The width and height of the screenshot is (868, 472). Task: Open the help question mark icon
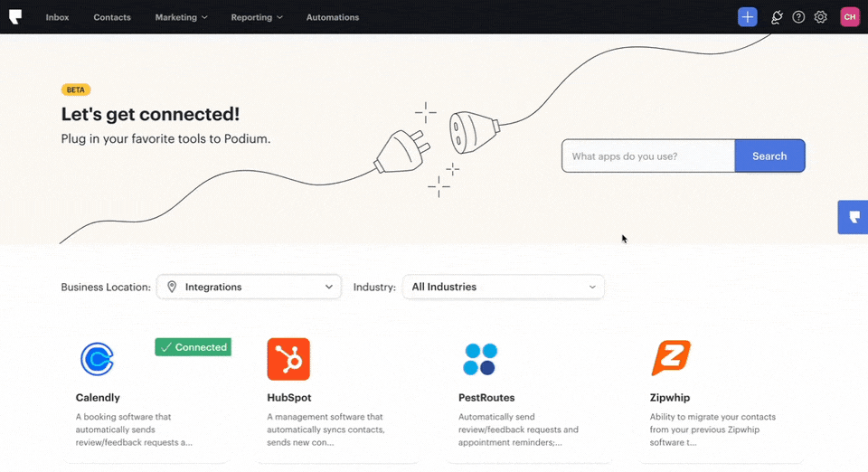coord(798,17)
